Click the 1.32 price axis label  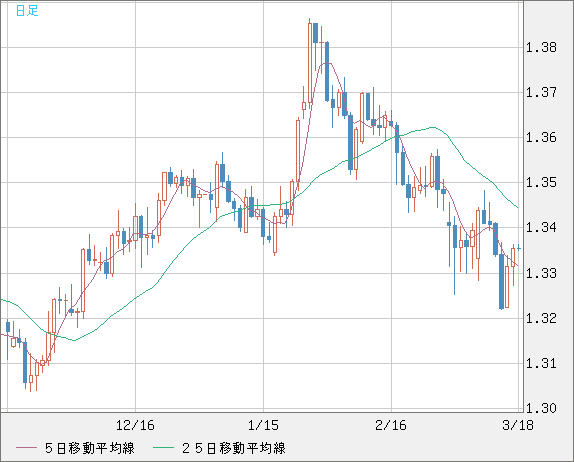[541, 318]
